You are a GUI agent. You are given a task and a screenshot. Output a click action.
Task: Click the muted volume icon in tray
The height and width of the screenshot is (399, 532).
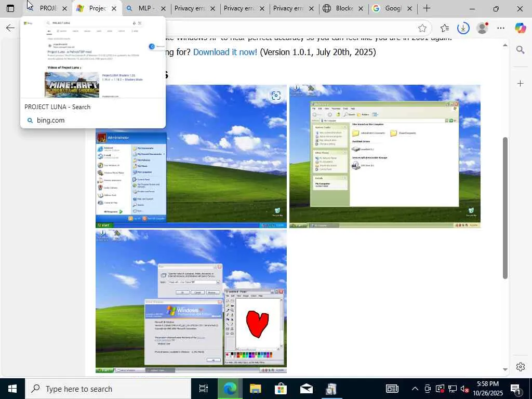464,389
